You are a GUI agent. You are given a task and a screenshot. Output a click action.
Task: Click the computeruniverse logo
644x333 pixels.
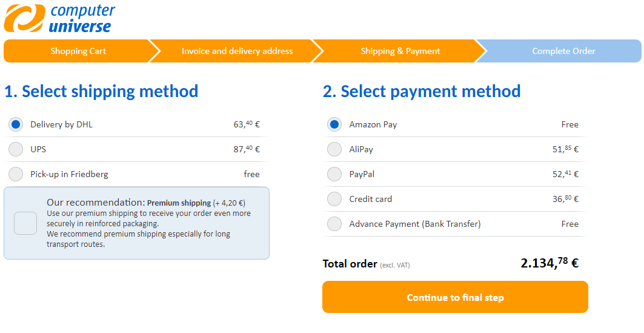(x=59, y=18)
